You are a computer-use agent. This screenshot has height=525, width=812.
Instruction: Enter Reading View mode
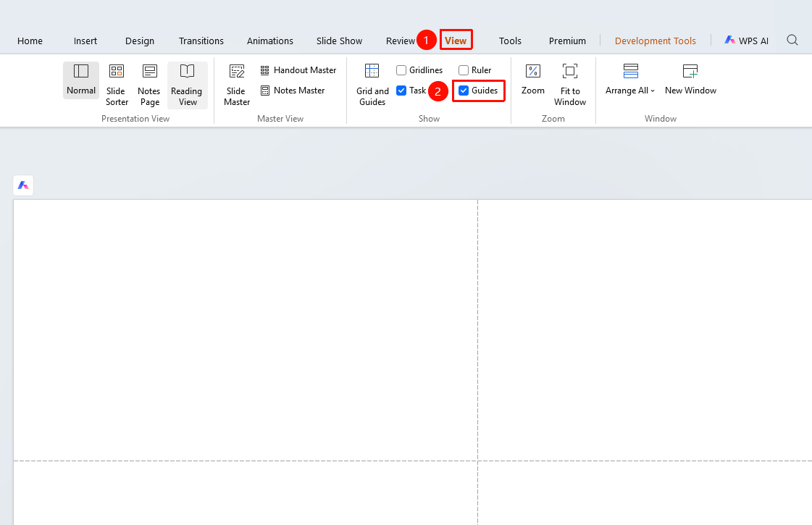pos(187,85)
